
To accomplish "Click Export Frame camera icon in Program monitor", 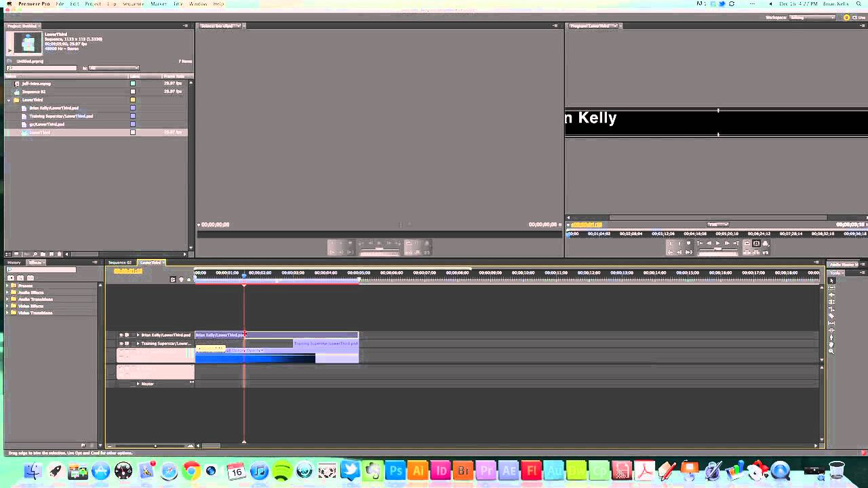I will pyautogui.click(x=765, y=252).
